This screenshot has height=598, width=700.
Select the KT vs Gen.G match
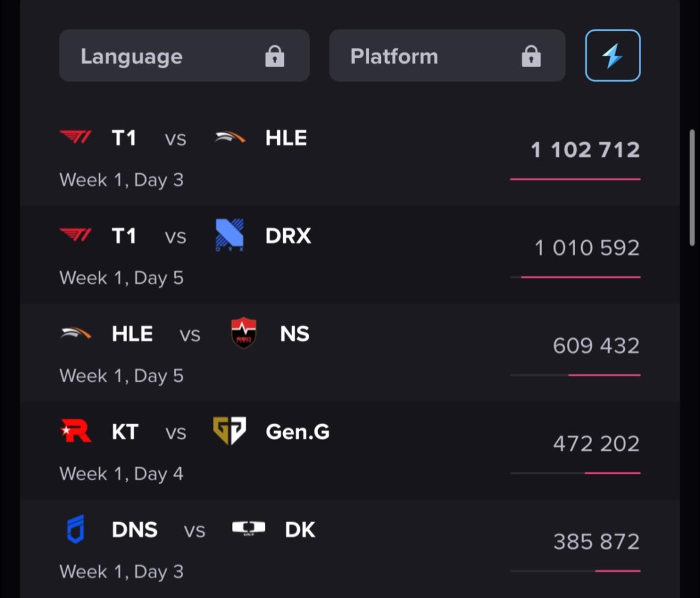pyautogui.click(x=350, y=451)
